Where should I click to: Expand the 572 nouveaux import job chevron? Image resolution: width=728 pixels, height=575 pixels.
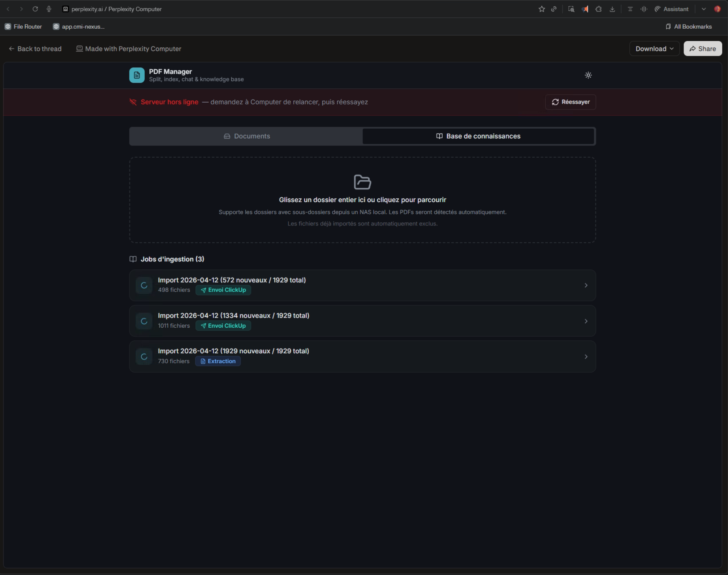tap(586, 285)
